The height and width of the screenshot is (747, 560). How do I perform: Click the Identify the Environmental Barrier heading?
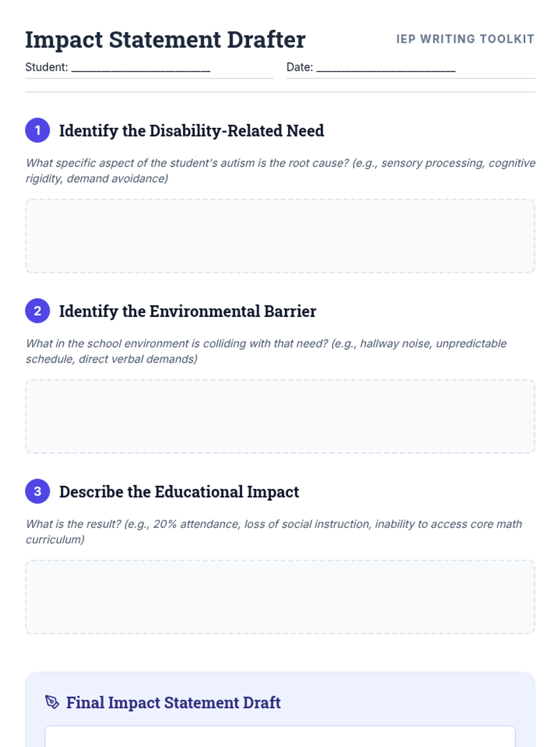tap(188, 311)
